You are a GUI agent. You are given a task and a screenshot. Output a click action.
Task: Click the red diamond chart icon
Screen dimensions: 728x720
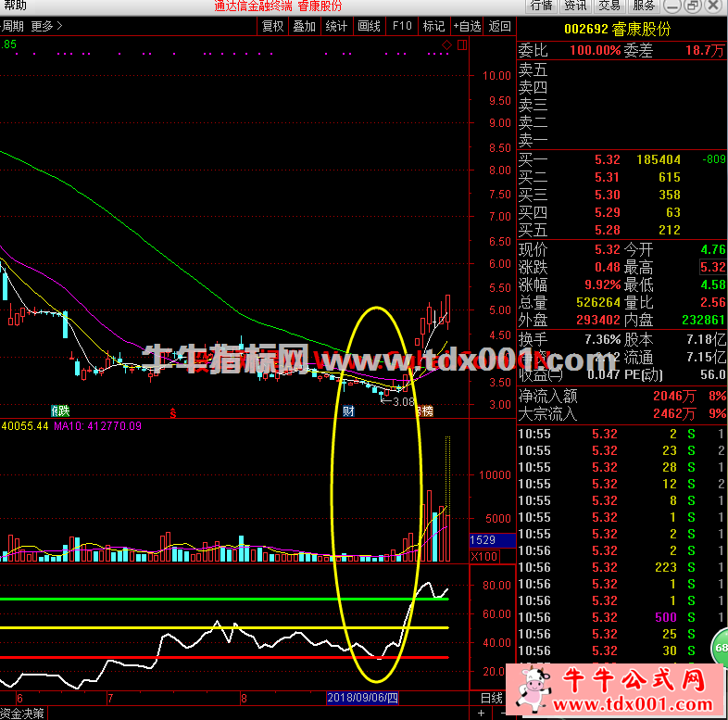(x=446, y=45)
